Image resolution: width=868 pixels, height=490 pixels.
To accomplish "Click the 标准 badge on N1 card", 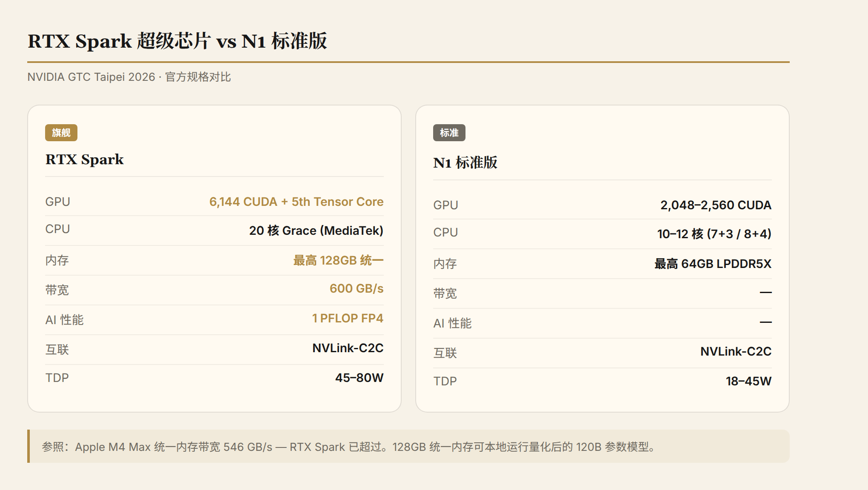I will click(x=449, y=133).
